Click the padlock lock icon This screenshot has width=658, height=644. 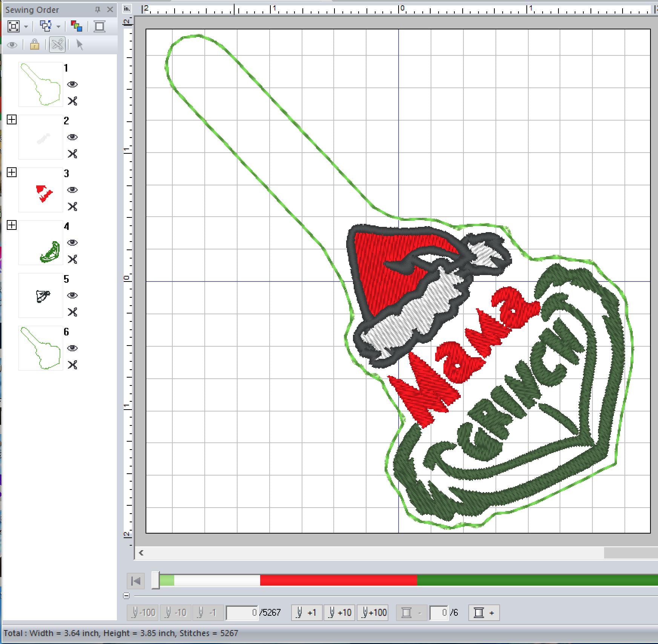(x=35, y=45)
